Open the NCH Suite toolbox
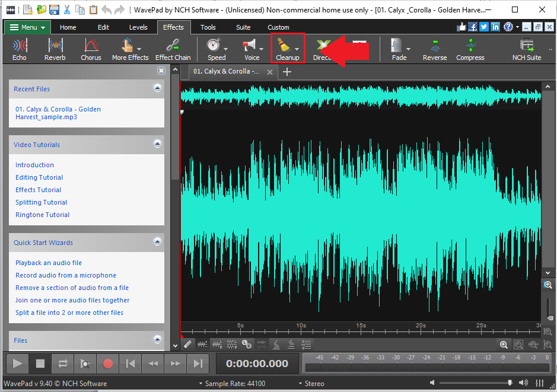The width and height of the screenshot is (557, 392). pos(527,49)
